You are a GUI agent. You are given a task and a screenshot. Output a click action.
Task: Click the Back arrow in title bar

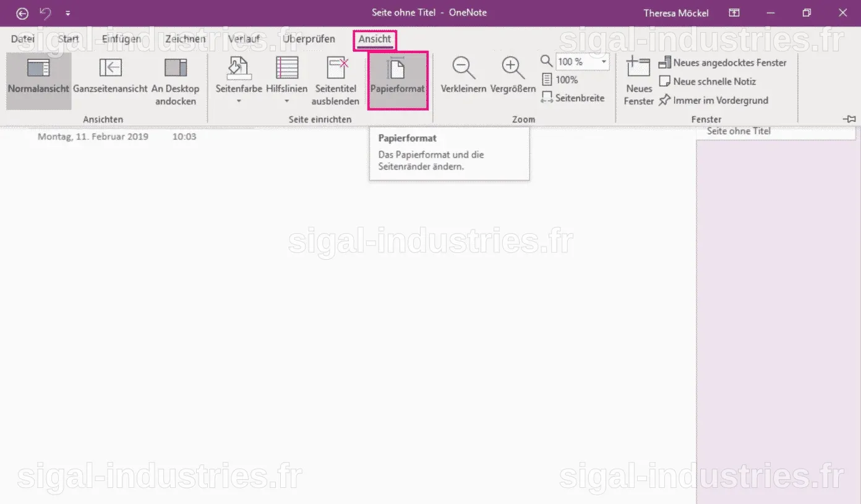[22, 13]
